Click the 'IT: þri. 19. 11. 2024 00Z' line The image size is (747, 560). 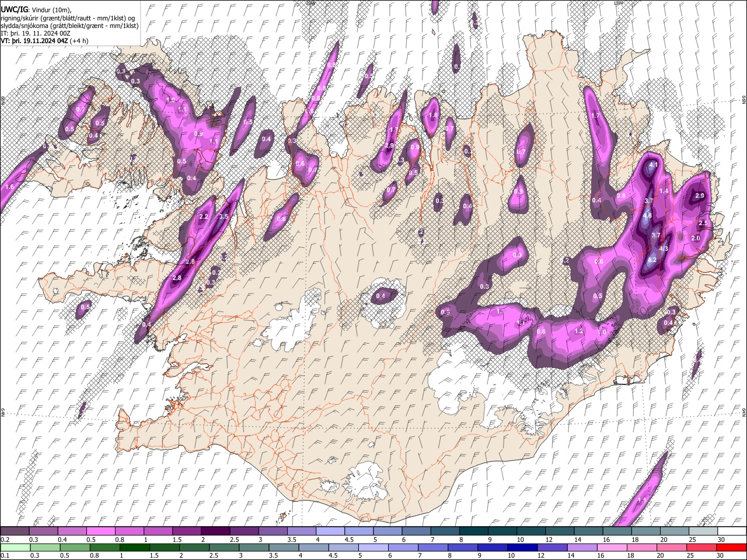[36, 33]
